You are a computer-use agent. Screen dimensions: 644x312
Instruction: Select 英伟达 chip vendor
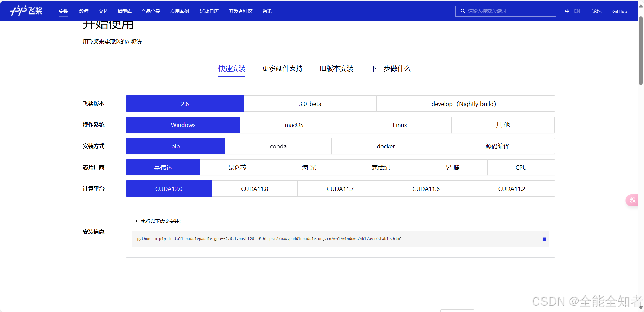pos(163,167)
